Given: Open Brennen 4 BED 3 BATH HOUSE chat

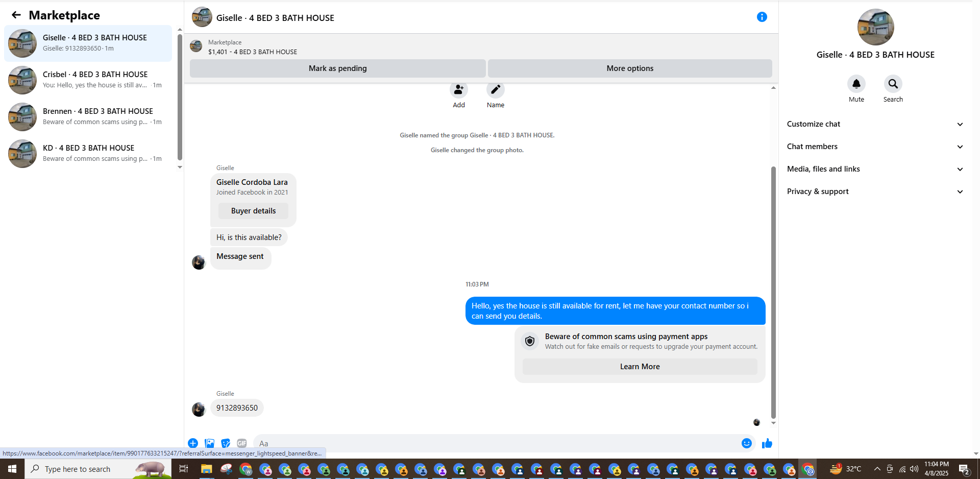Looking at the screenshot, I should (88, 117).
